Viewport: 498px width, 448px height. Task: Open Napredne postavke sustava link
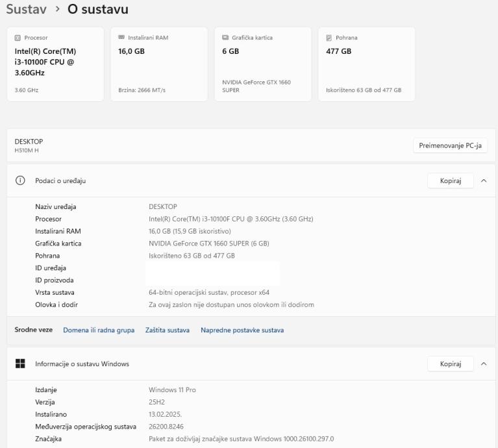242,330
